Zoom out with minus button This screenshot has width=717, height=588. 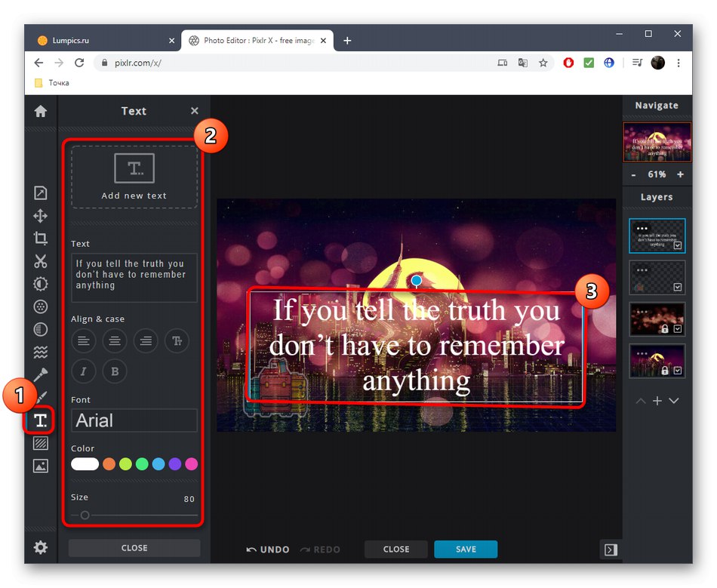tap(634, 174)
